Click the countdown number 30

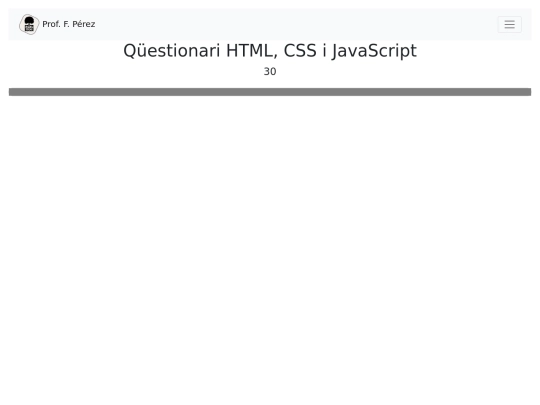point(270,72)
